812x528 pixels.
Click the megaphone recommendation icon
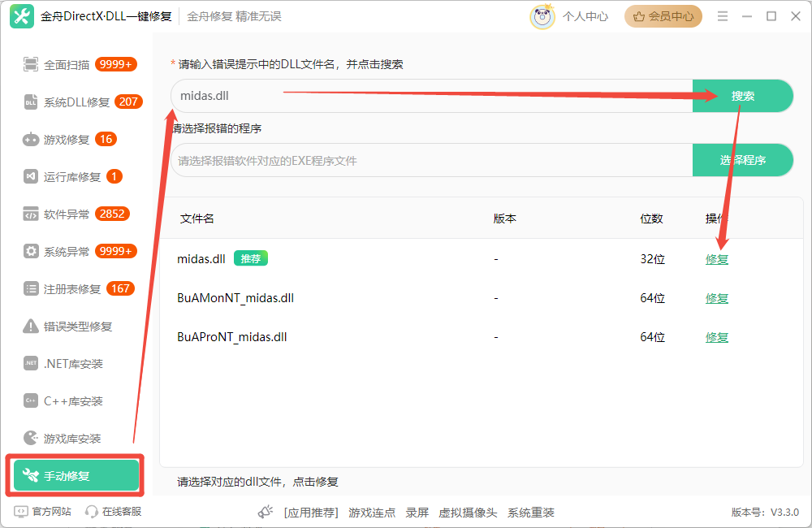click(x=266, y=512)
